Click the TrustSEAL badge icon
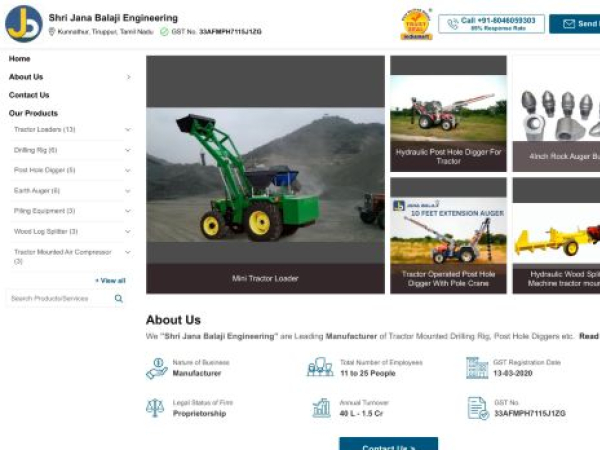 point(416,23)
